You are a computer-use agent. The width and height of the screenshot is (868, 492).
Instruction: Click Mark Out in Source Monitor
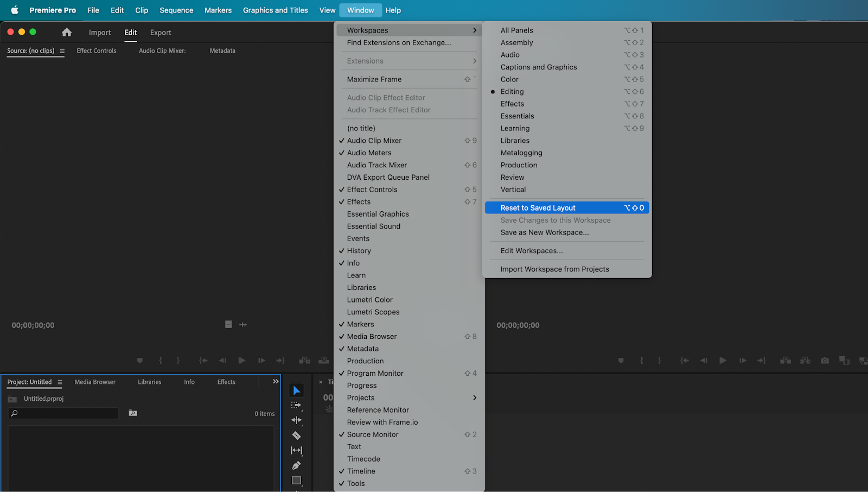tap(178, 360)
